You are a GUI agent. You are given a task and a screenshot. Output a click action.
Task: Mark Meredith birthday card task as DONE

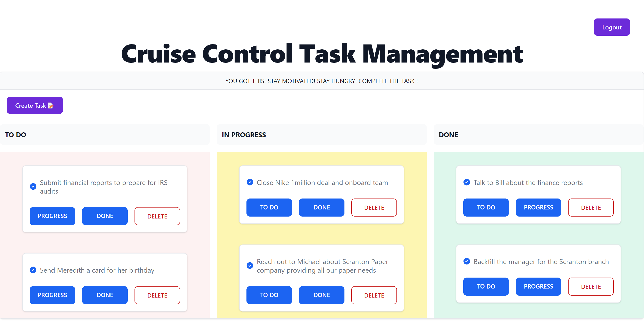point(105,295)
